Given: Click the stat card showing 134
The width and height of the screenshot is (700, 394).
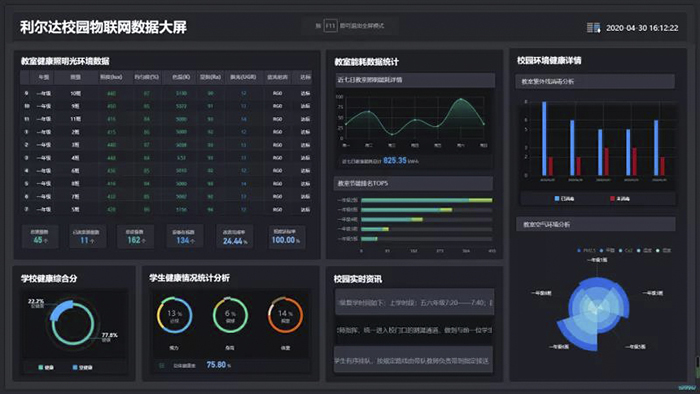Looking at the screenshot, I should coord(184,236).
